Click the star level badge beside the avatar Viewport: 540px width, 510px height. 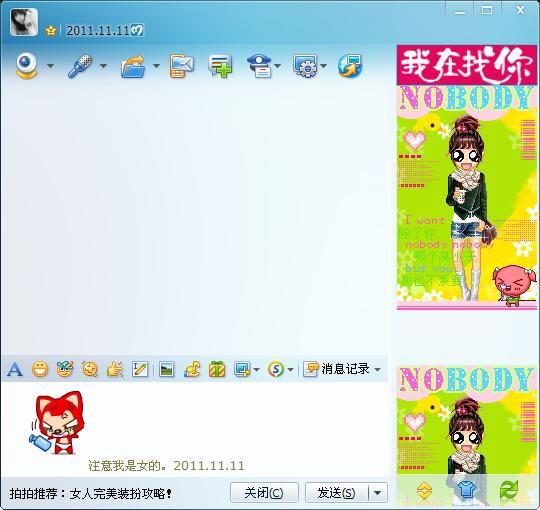pos(51,31)
